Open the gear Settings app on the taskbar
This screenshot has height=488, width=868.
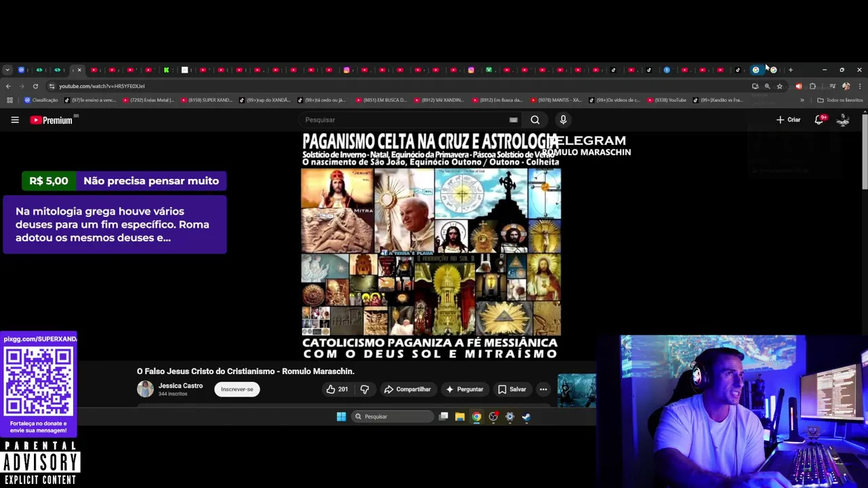tap(510, 417)
